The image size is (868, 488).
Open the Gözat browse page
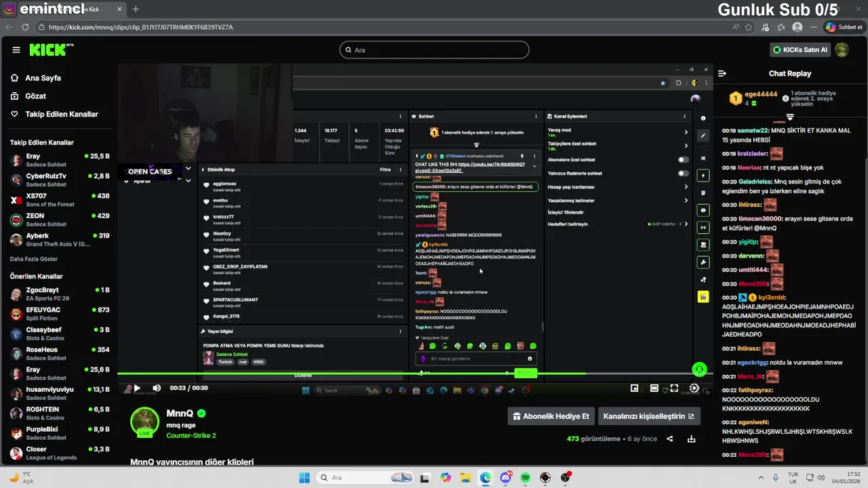point(35,96)
